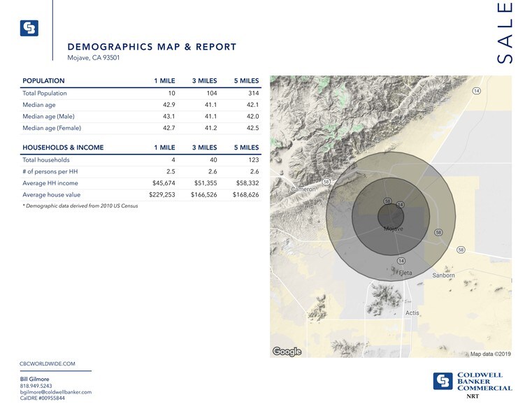Select the Median age (Female) value 41.2
This screenshot has height=411, width=532.
pyautogui.click(x=210, y=128)
